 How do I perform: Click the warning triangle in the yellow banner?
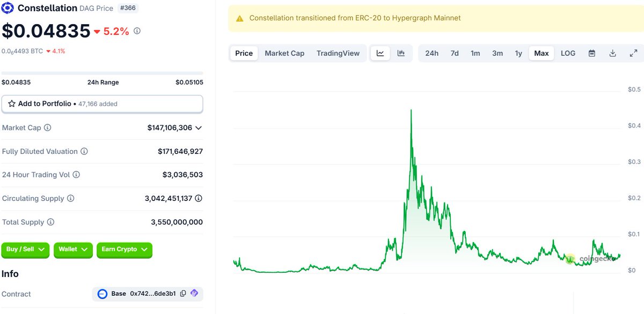[239, 18]
